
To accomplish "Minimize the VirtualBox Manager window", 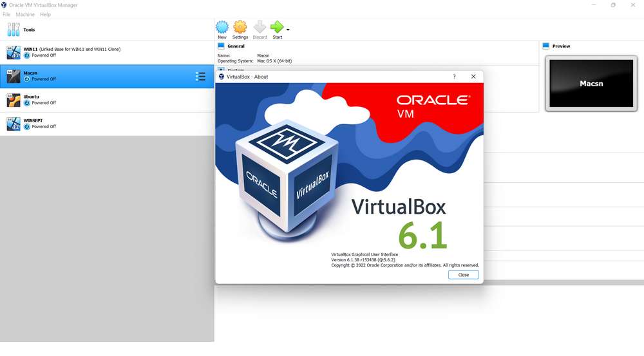I will [x=594, y=5].
